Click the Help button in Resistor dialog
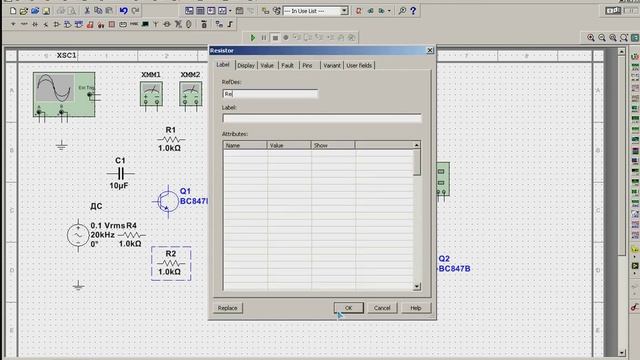The image size is (640, 360). [x=416, y=308]
